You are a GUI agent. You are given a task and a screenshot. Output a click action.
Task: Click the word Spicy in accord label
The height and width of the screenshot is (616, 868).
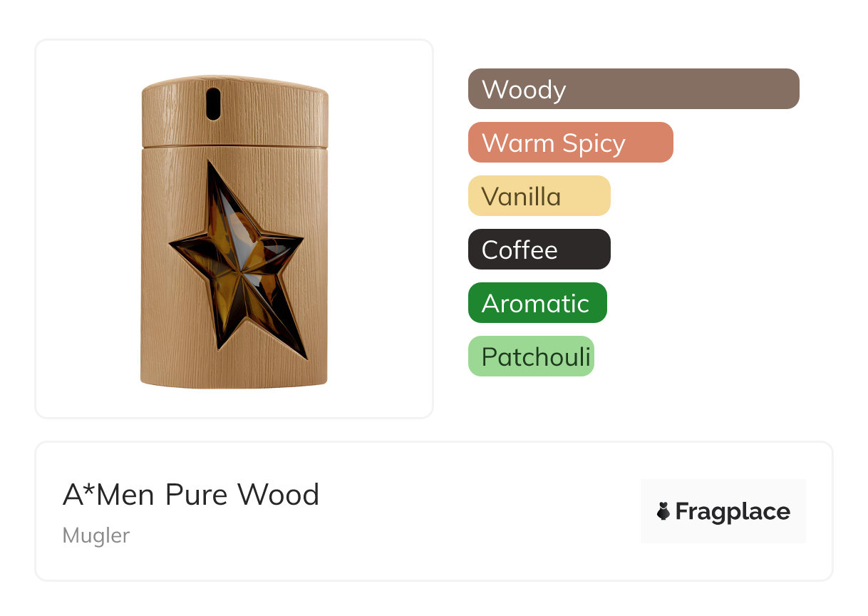pos(594,144)
